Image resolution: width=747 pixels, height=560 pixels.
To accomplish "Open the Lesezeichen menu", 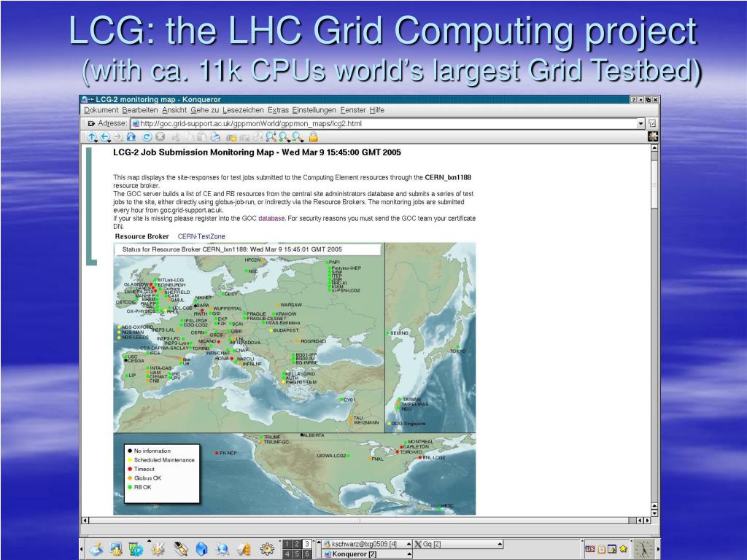I will tap(243, 110).
